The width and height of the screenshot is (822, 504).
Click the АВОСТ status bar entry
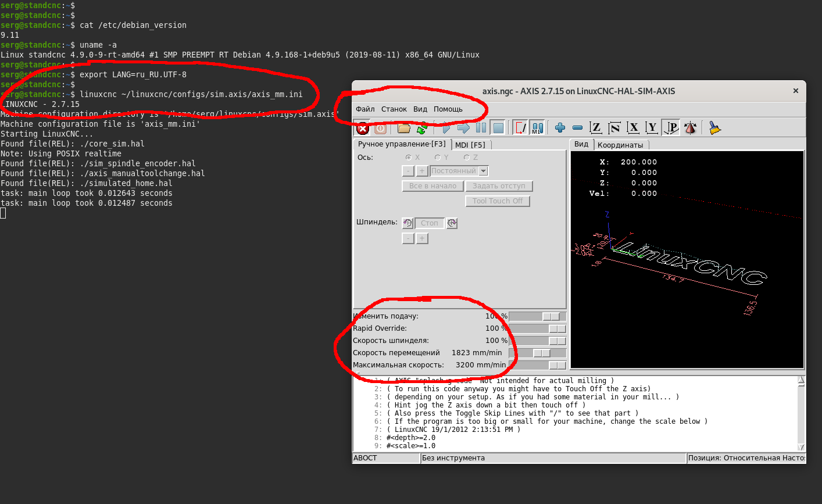(387, 458)
